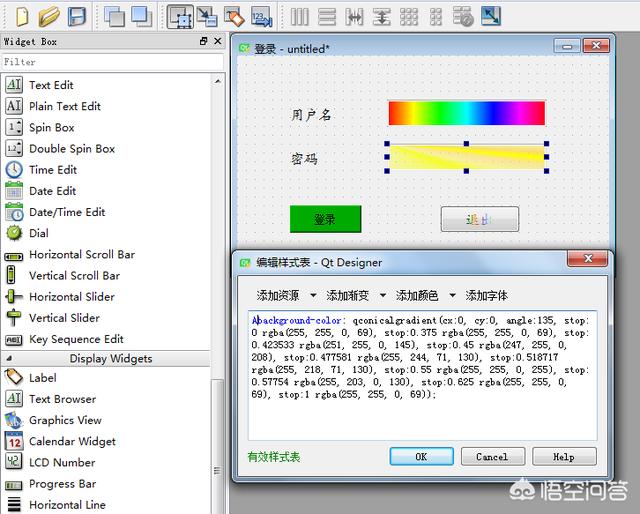640x514 pixels.
Task: Click Cancel in the style sheet dialog
Action: (x=493, y=456)
